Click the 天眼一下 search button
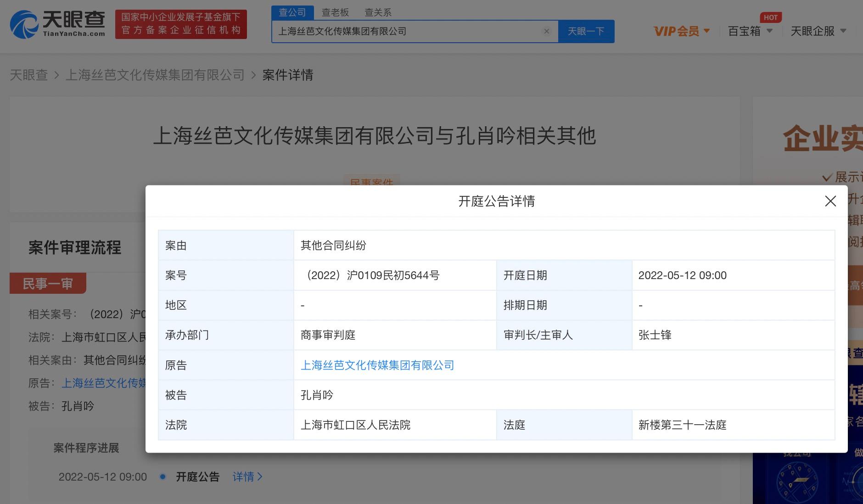Image resolution: width=863 pixels, height=504 pixels. pos(586,31)
